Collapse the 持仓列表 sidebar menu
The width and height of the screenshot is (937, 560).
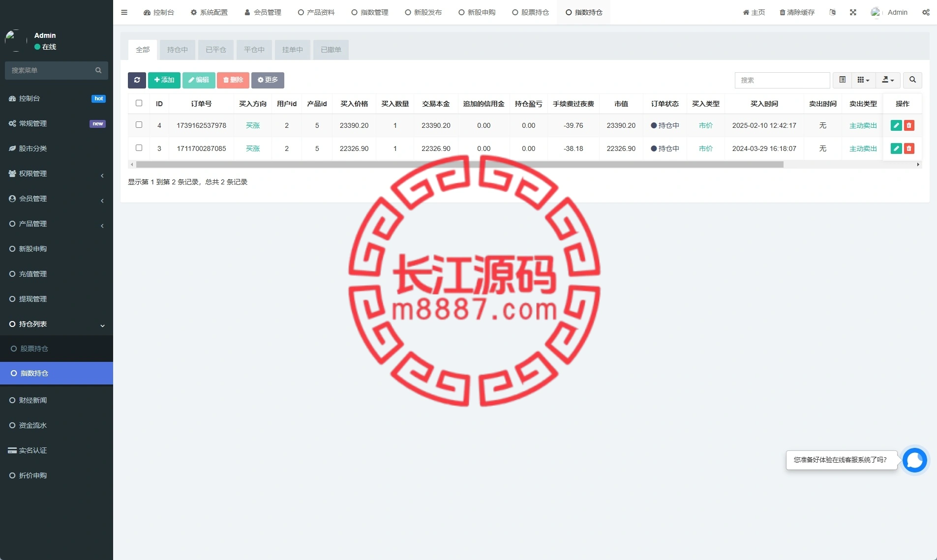(x=57, y=324)
